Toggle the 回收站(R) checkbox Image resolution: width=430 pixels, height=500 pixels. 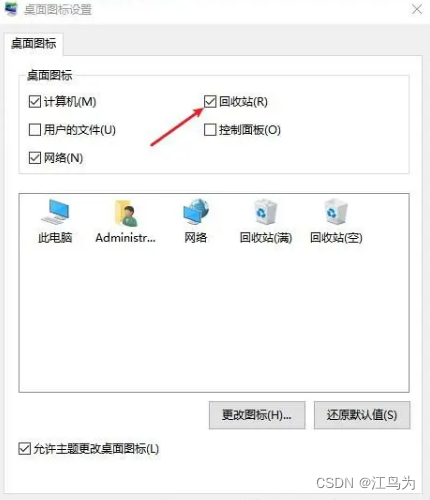coord(210,101)
